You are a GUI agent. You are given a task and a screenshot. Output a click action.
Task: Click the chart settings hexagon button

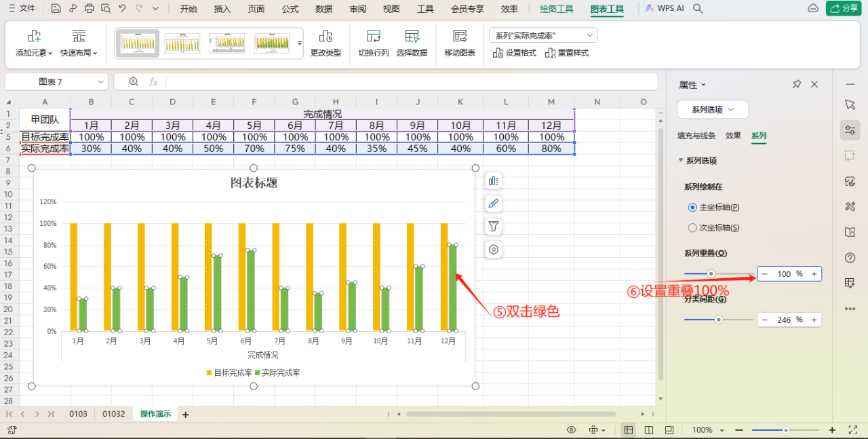pyautogui.click(x=494, y=250)
